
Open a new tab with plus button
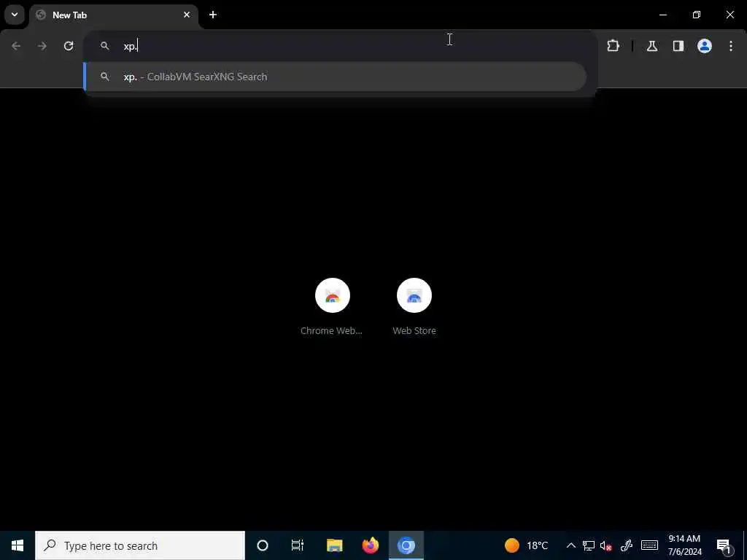(213, 15)
